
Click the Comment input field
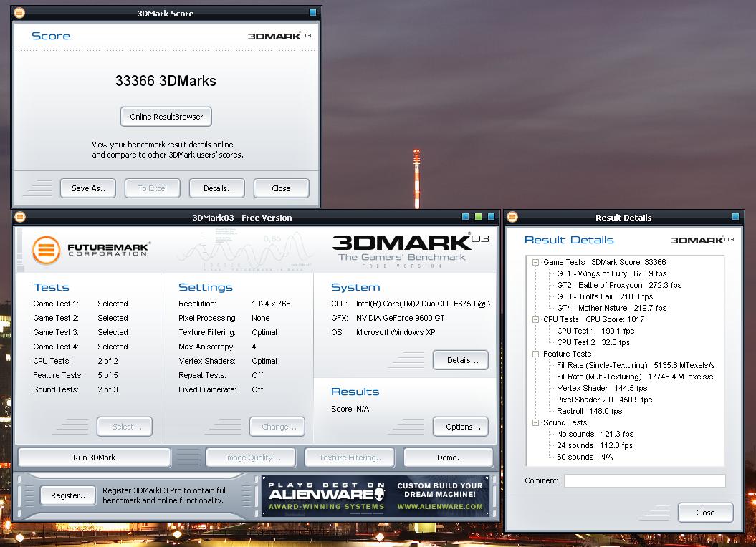(645, 480)
